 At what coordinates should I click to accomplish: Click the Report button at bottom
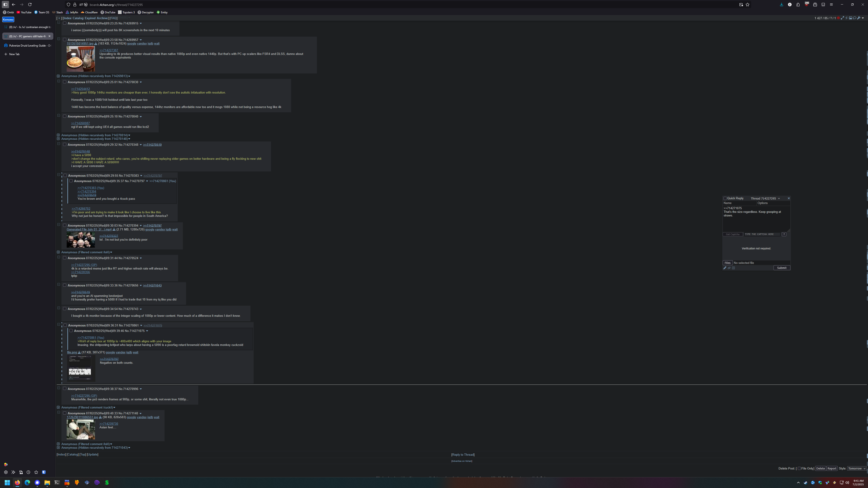coord(832,469)
